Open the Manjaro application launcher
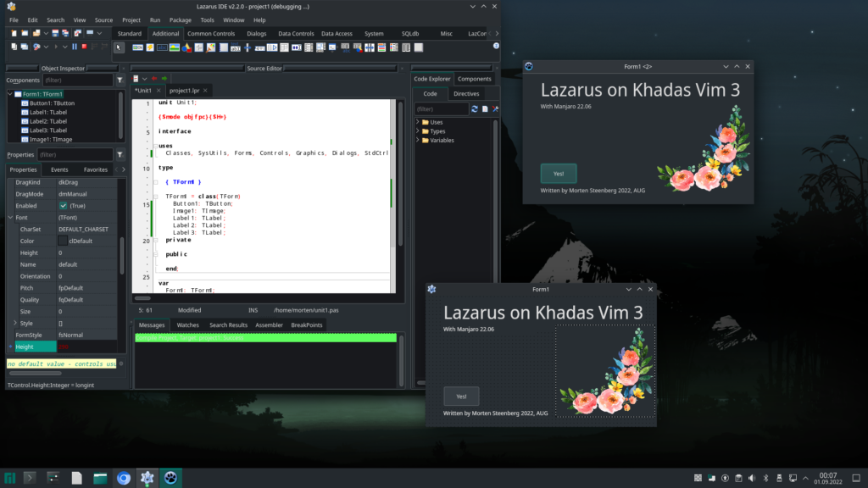 10,478
